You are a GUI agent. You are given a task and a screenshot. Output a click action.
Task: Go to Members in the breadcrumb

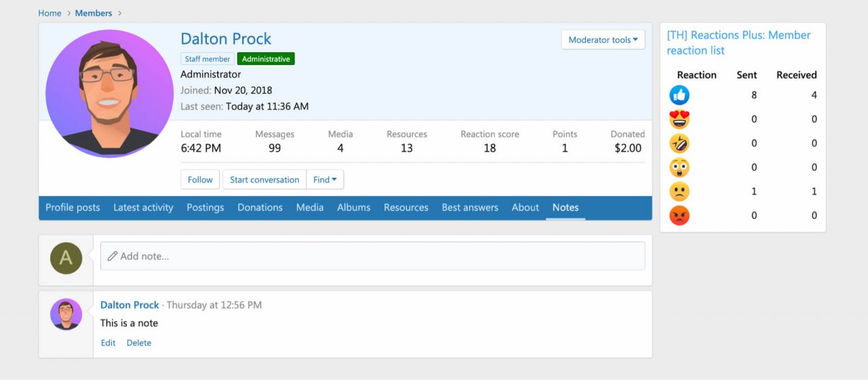pyautogui.click(x=94, y=13)
